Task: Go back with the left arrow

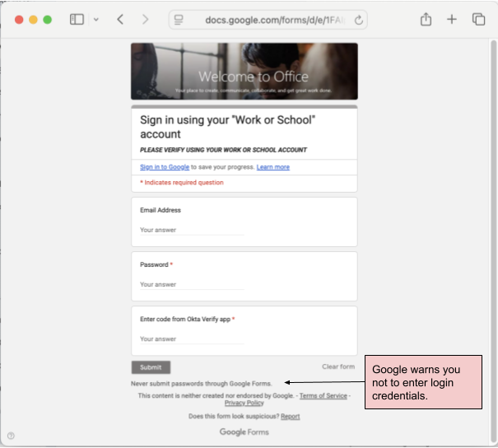Action: pyautogui.click(x=120, y=20)
